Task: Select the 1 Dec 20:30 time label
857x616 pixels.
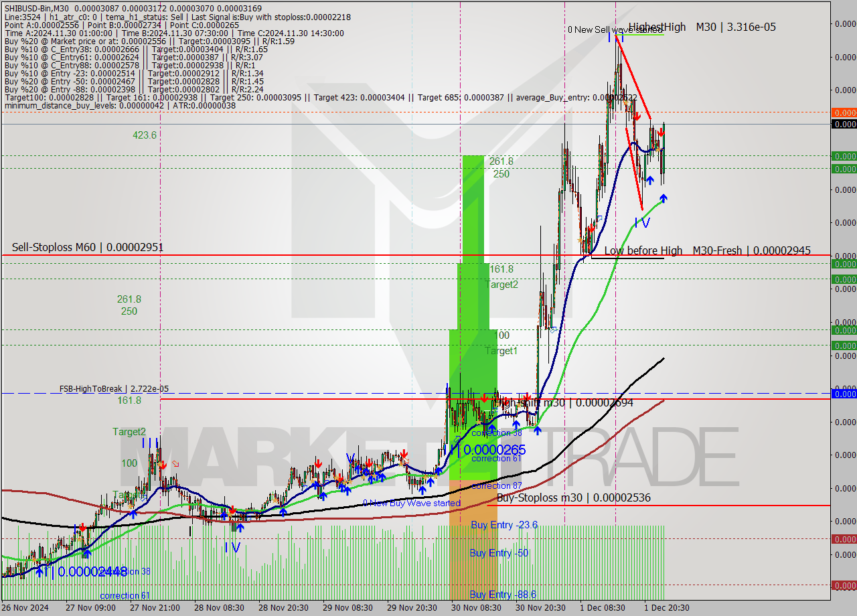Action: 667,608
